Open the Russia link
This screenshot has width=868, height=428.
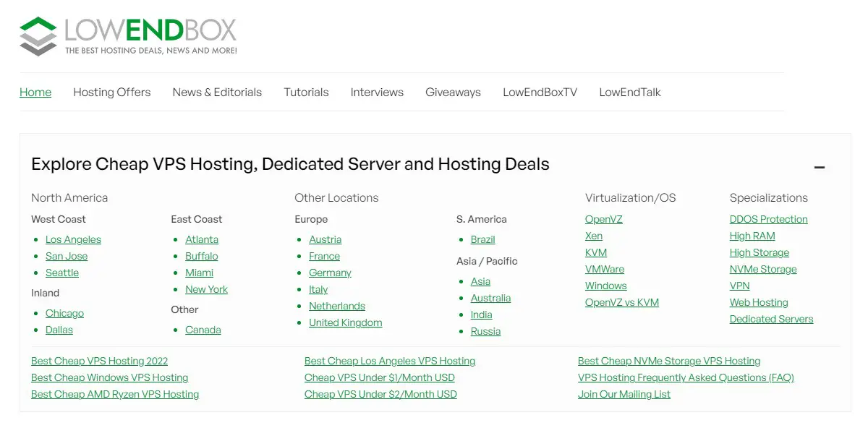tap(486, 331)
